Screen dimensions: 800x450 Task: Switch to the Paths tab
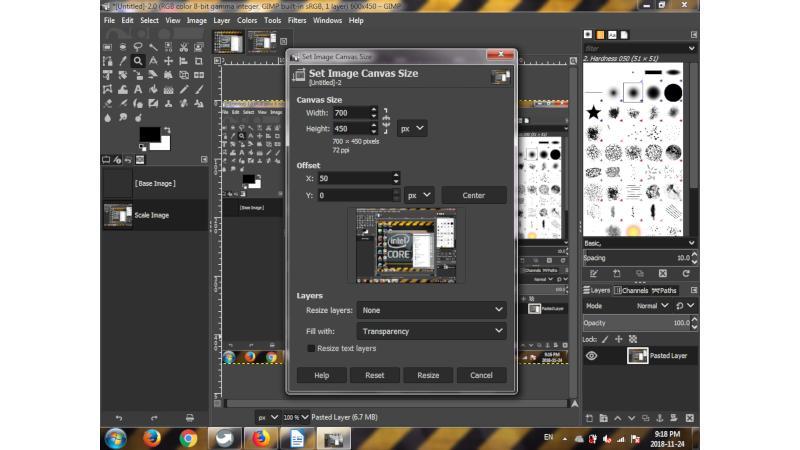click(x=664, y=290)
